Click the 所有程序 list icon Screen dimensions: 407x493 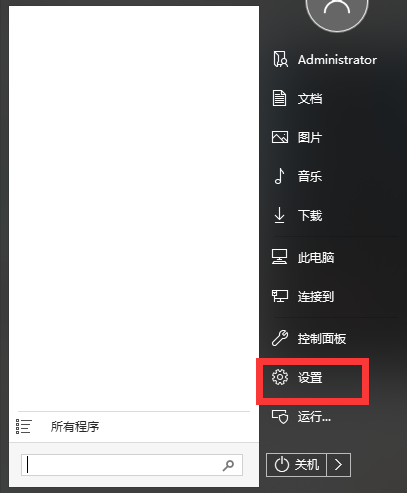(x=24, y=426)
